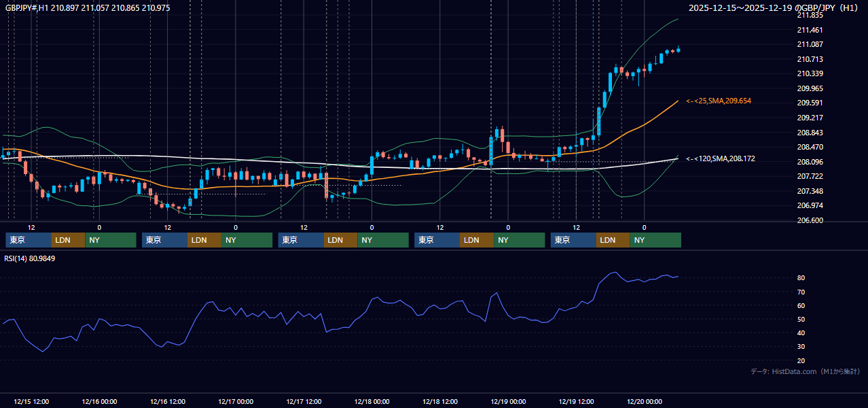The height and width of the screenshot is (408, 868).
Task: Select the 206.600 bottom price label
Action: coord(810,220)
